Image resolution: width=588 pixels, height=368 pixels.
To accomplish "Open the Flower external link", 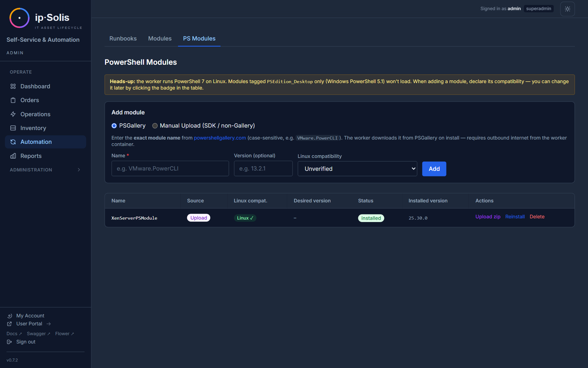I will (x=64, y=334).
